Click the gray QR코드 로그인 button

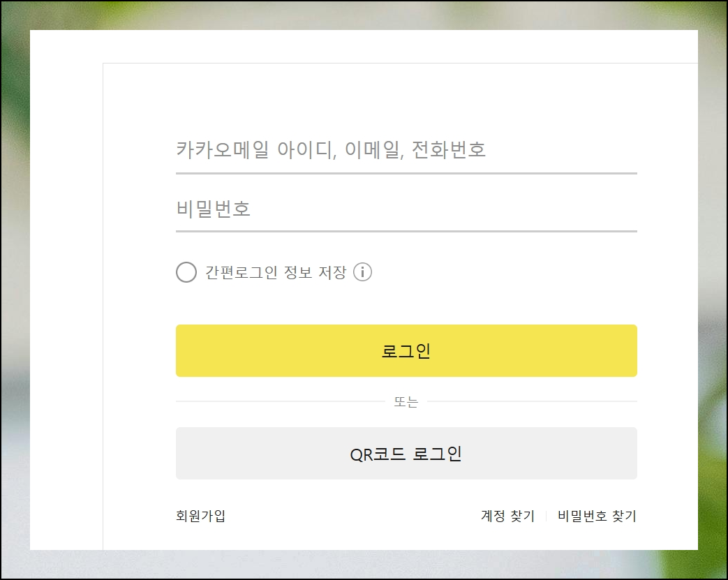click(406, 453)
